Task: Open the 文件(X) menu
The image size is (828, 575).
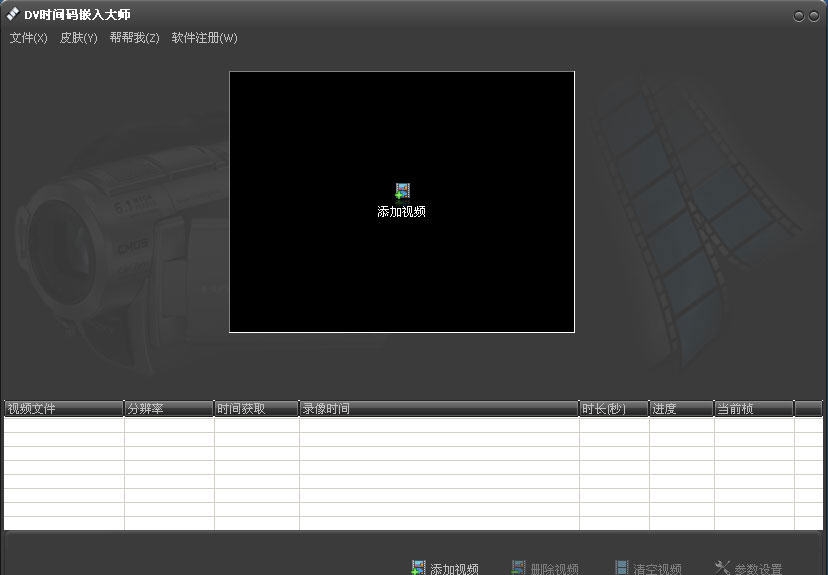Action: pyautogui.click(x=29, y=38)
